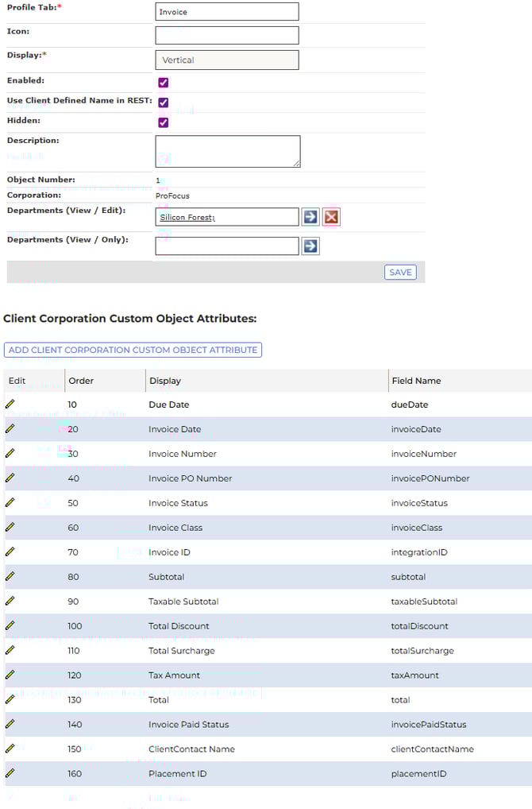Edit the Invoice Number attribute row
Image resolution: width=532 pixels, height=809 pixels.
click(x=10, y=454)
